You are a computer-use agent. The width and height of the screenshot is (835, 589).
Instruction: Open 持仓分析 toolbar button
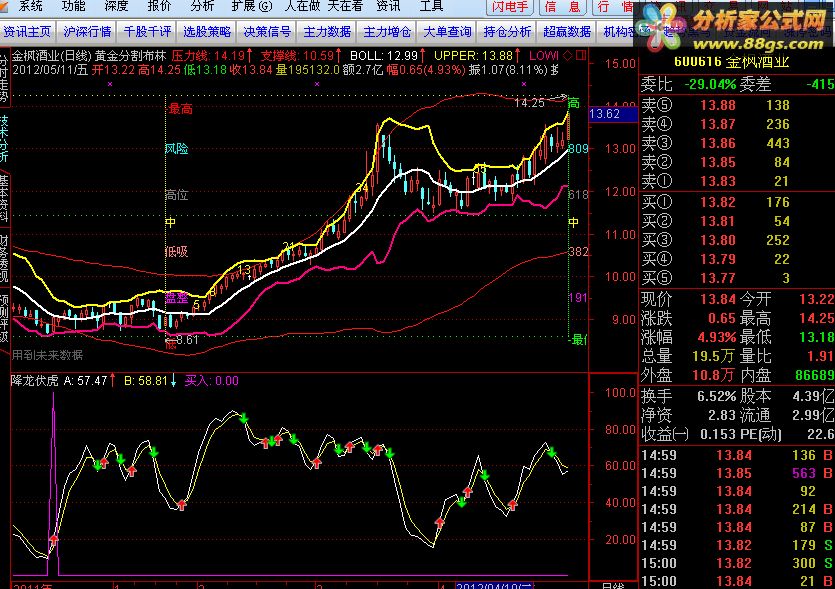(507, 32)
